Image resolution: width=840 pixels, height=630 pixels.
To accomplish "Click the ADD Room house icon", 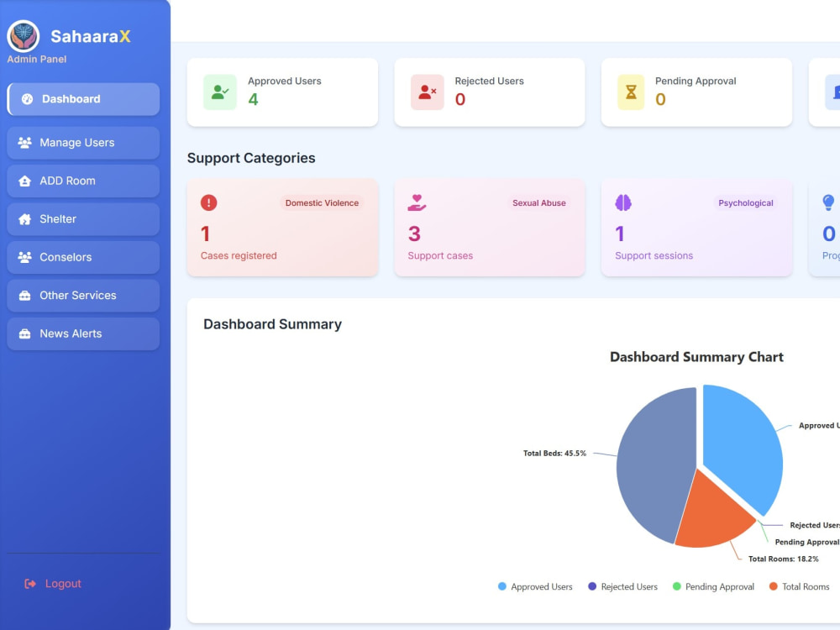I will [24, 181].
